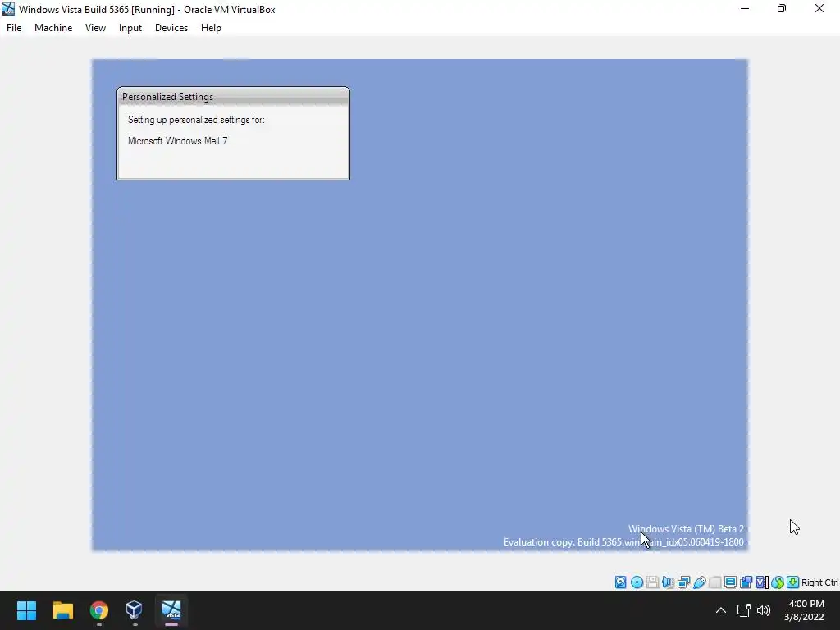
Task: Click the hard disk activity indicator
Action: pos(620,582)
